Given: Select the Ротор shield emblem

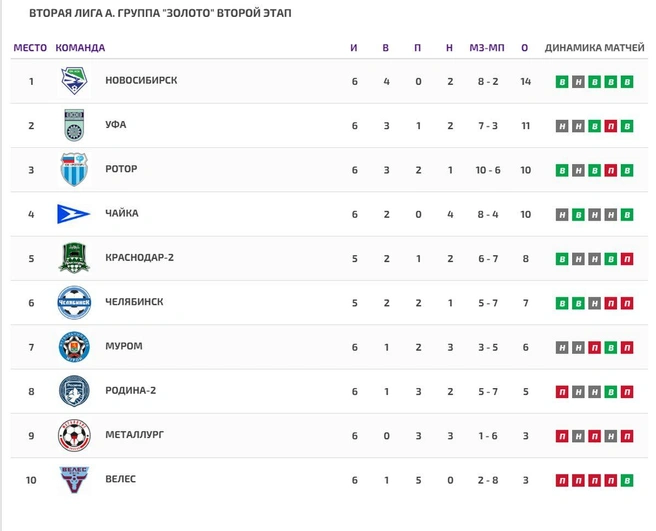Looking at the screenshot, I should (74, 169).
